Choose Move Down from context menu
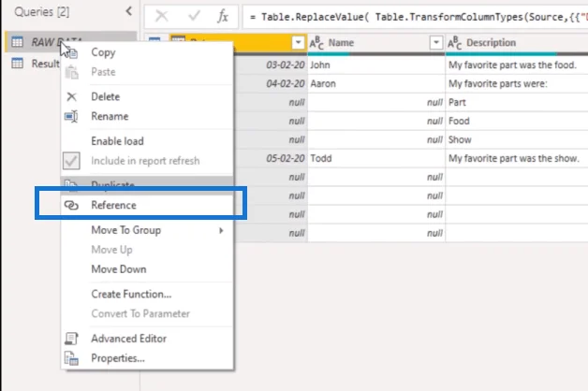 point(119,269)
